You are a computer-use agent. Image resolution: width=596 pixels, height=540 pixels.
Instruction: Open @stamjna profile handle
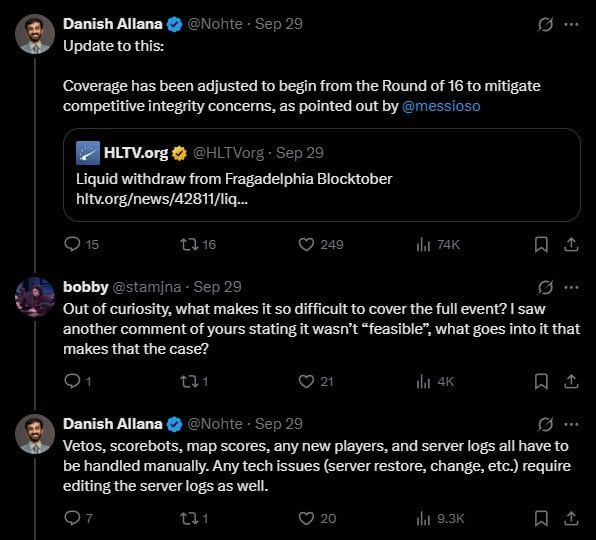[x=147, y=287]
